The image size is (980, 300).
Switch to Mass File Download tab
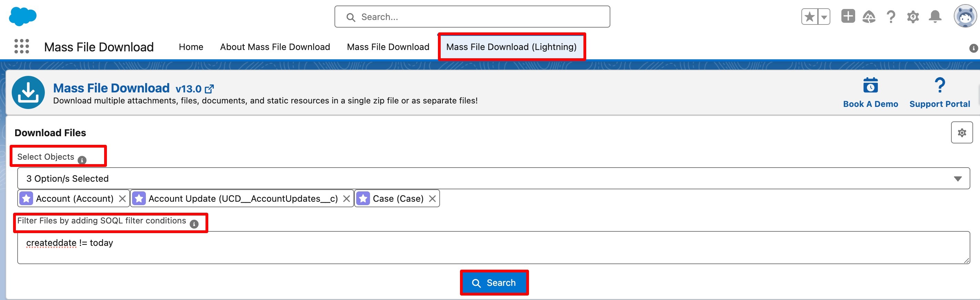[x=388, y=47]
